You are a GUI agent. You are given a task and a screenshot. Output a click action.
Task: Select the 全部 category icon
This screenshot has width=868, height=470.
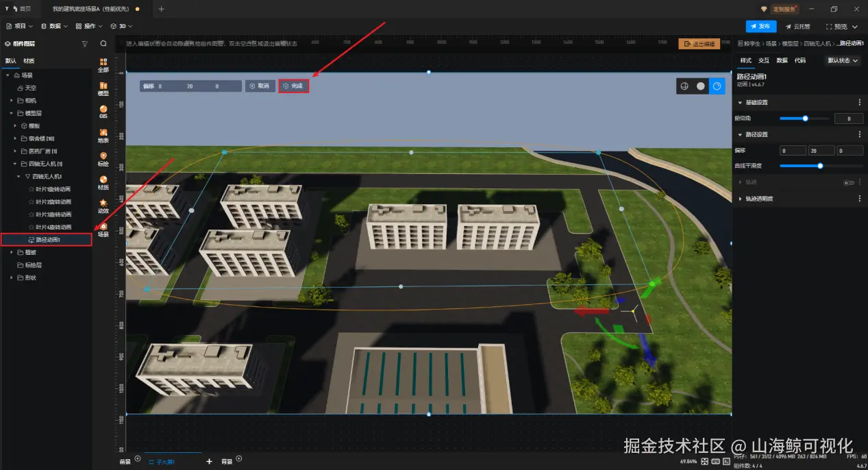coord(103,65)
